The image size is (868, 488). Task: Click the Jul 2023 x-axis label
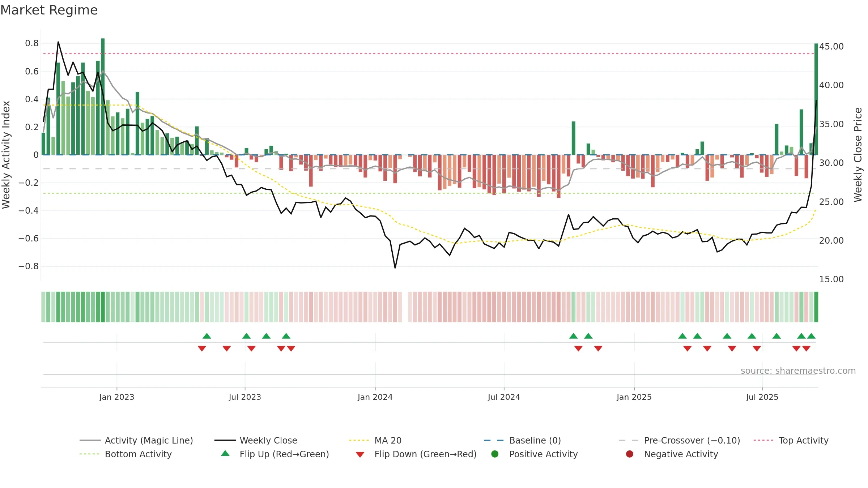[x=245, y=397]
